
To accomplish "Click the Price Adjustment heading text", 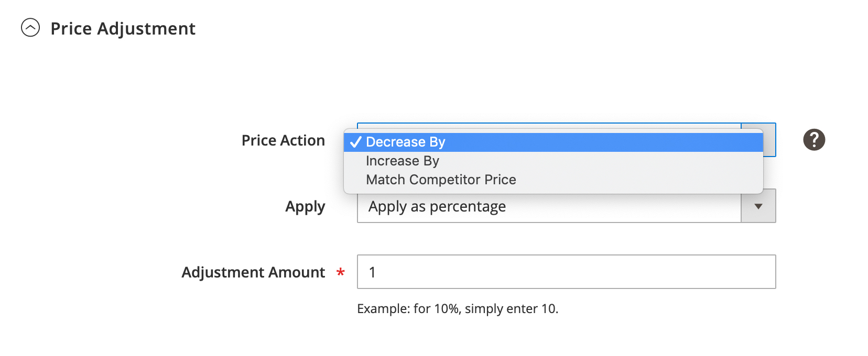I will [x=123, y=28].
